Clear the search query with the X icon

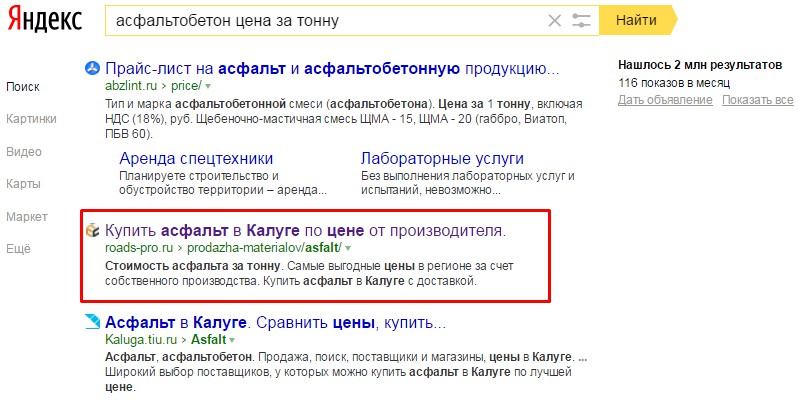(554, 20)
